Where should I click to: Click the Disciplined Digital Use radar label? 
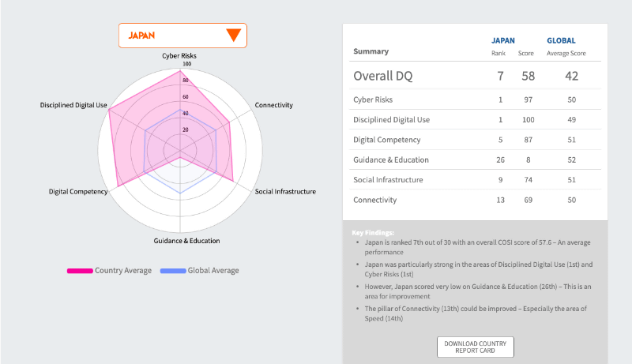pos(73,105)
